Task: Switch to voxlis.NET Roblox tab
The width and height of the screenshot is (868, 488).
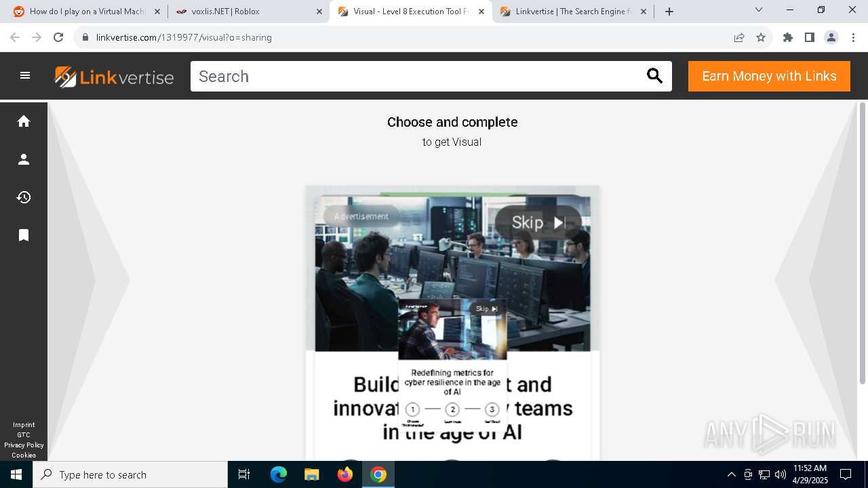Action: pos(249,12)
